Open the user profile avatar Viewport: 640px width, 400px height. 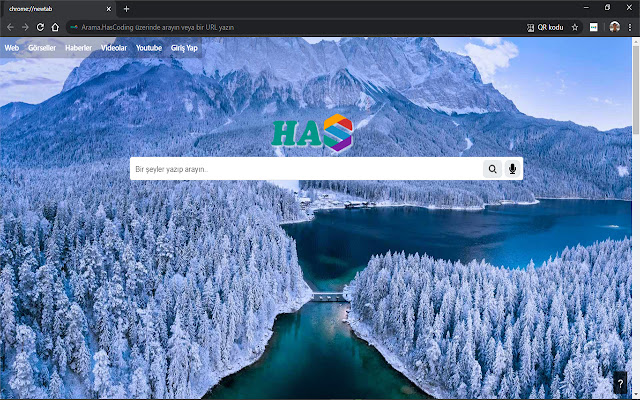point(614,27)
